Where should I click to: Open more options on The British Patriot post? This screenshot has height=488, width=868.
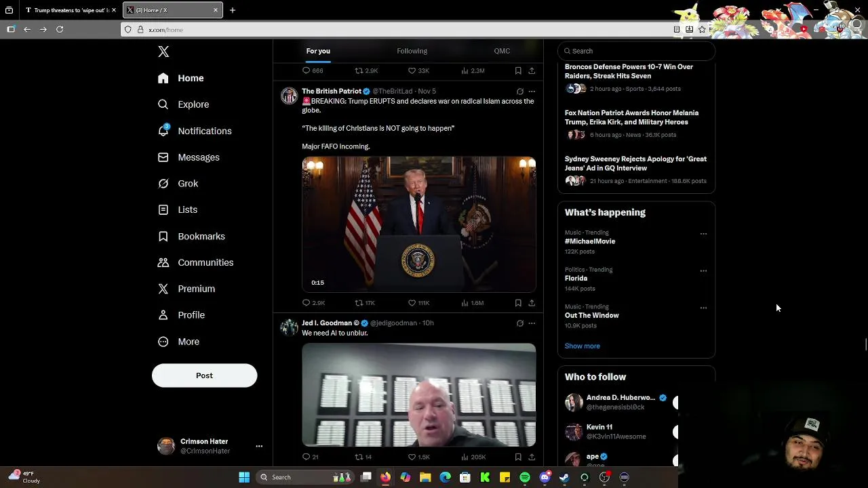[532, 91]
